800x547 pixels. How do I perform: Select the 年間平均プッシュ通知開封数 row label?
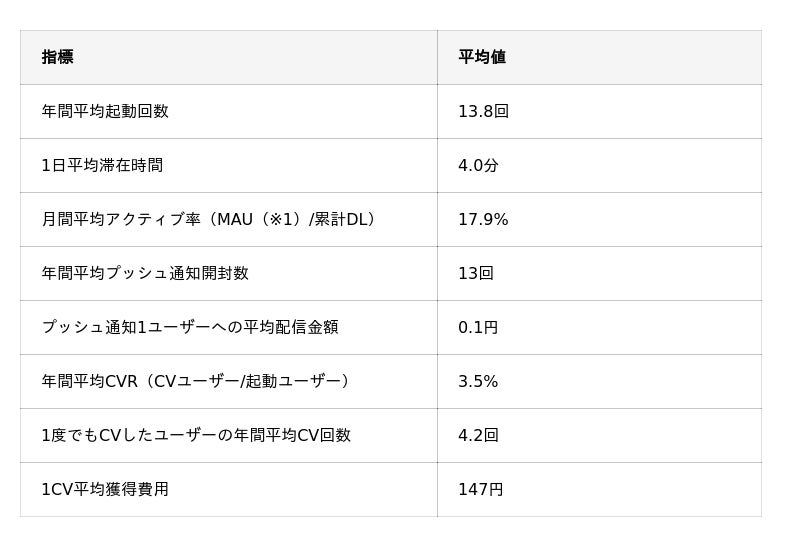click(x=145, y=273)
